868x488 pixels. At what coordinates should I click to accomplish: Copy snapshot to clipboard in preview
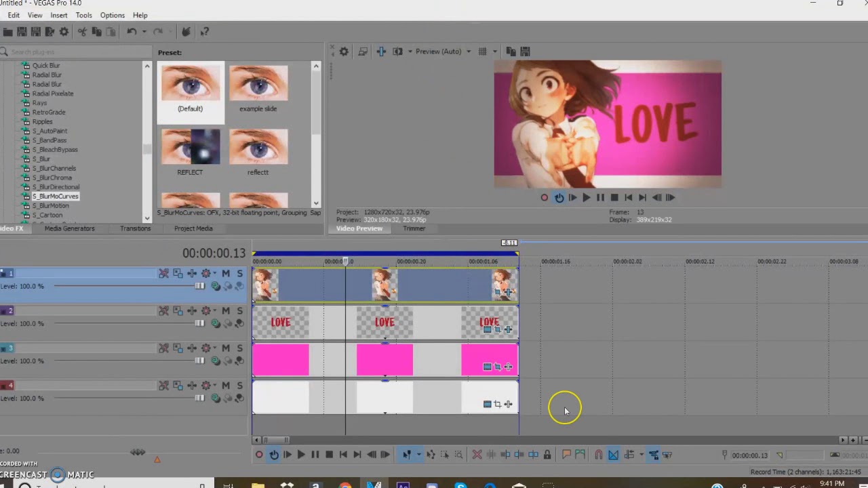click(511, 52)
